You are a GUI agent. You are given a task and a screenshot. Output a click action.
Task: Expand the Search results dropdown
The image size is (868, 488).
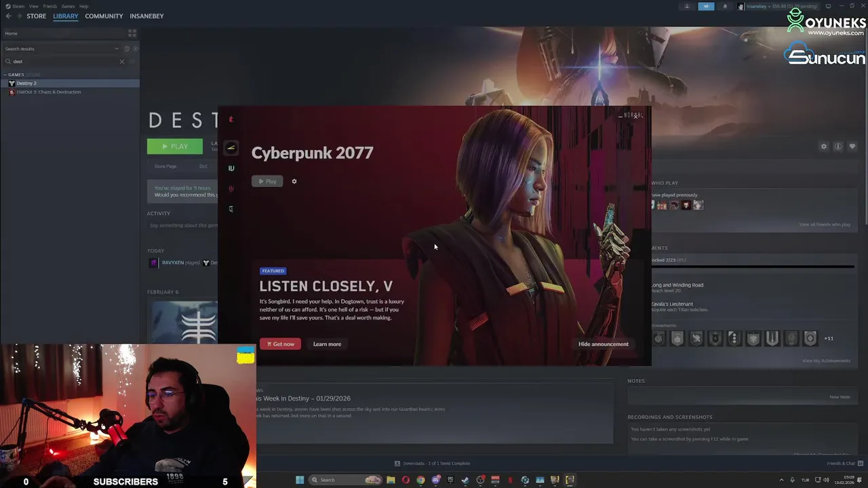(61, 49)
